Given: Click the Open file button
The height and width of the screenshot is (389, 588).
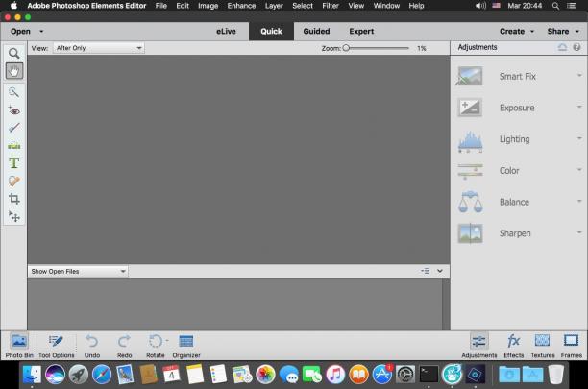Looking at the screenshot, I should point(20,32).
